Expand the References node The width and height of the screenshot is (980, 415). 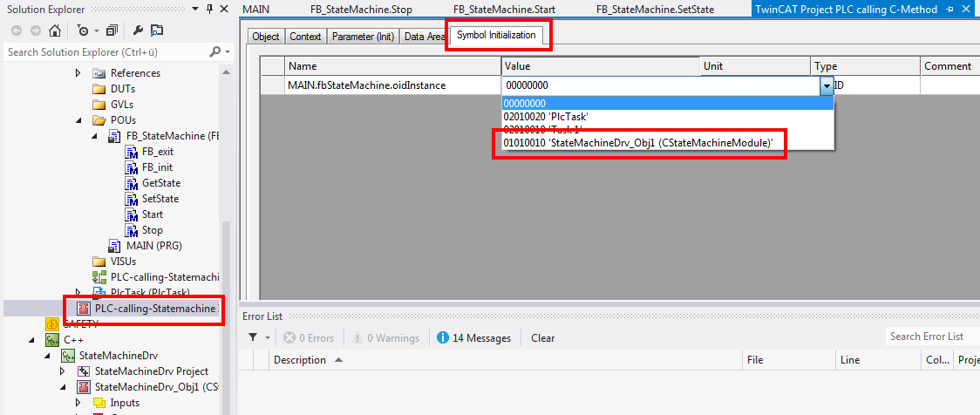(x=78, y=73)
